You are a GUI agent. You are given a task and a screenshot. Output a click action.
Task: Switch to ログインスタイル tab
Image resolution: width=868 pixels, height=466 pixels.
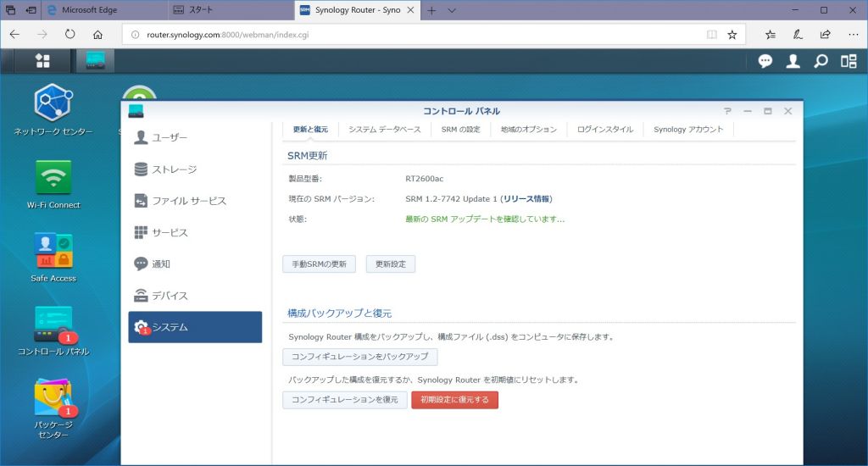click(605, 130)
